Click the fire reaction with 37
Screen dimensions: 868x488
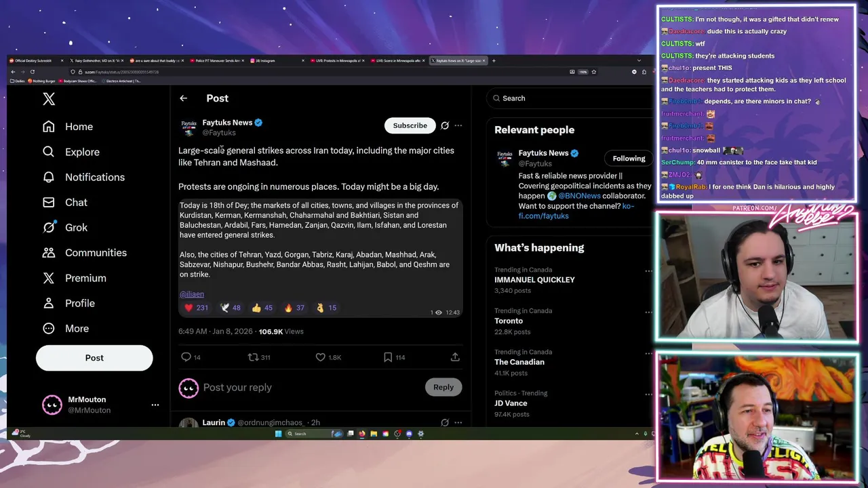tap(294, 308)
